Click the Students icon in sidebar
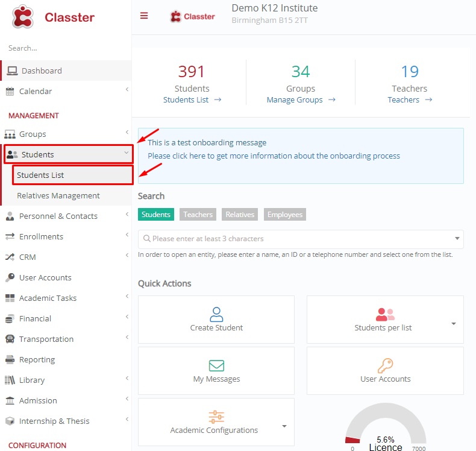This screenshot has height=451, width=476. pos(12,154)
